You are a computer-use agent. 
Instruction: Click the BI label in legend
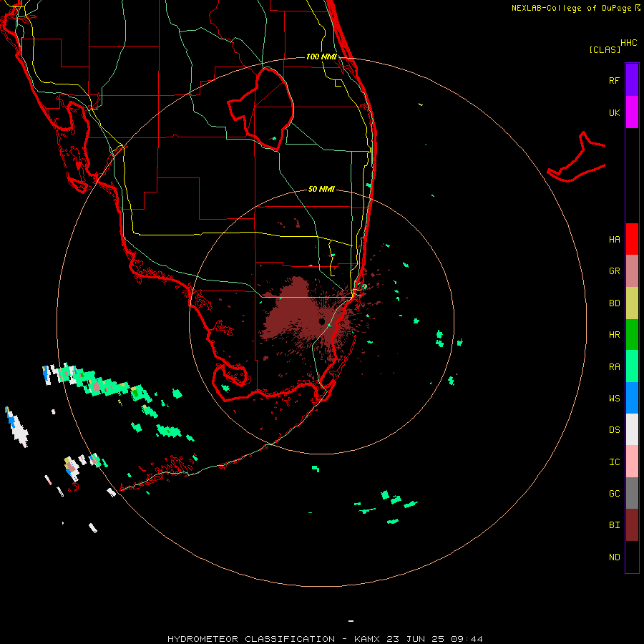[614, 525]
